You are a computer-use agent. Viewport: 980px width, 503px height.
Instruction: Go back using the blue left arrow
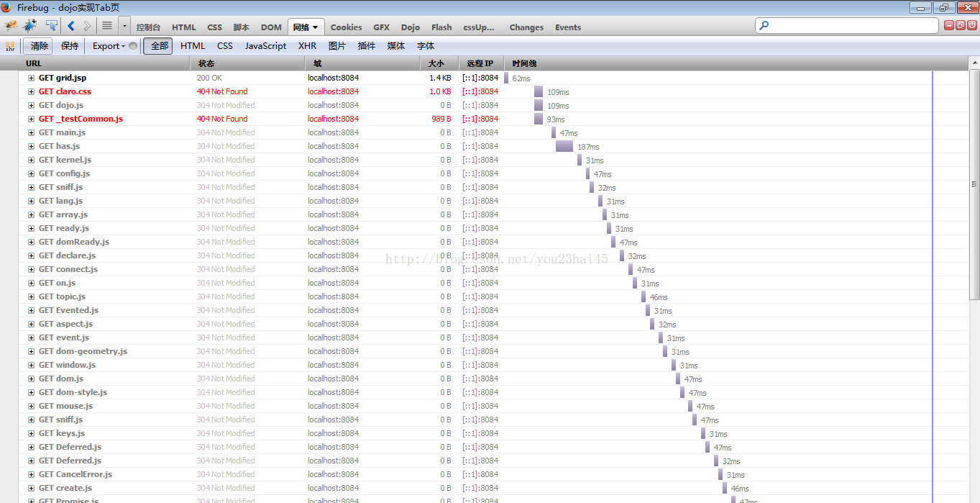(x=70, y=26)
